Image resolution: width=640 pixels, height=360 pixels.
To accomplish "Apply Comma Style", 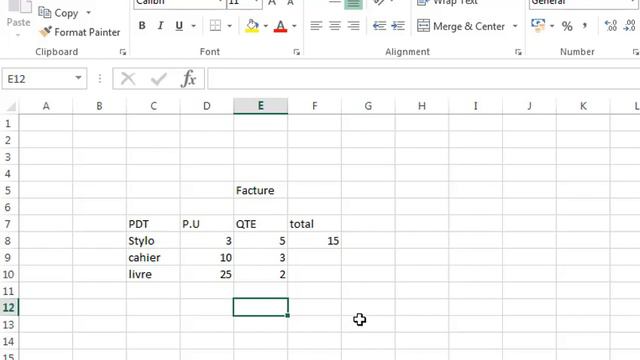I will pyautogui.click(x=585, y=26).
